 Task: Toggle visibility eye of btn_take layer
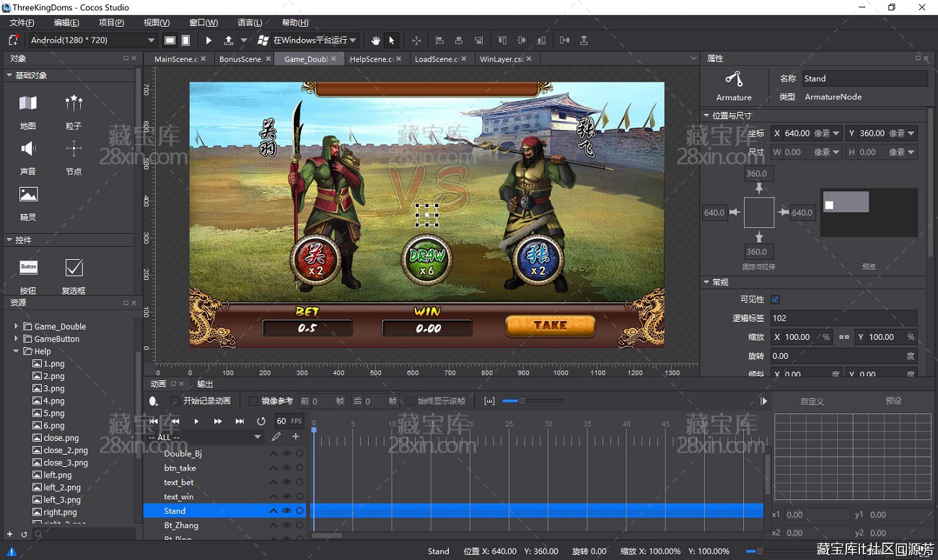pyautogui.click(x=286, y=468)
